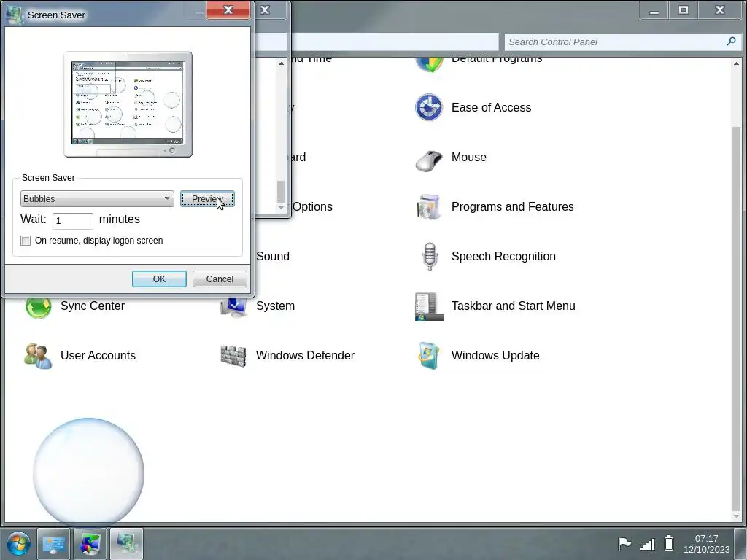Maximize the Control Panel window
The image size is (747, 560).
click(x=683, y=10)
